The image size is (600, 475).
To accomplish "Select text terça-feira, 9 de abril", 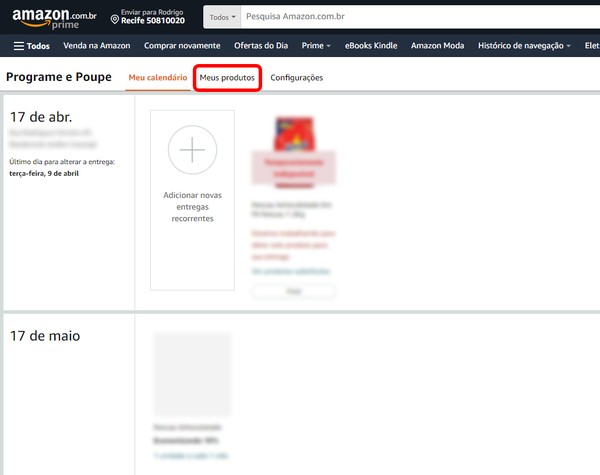I will (44, 173).
